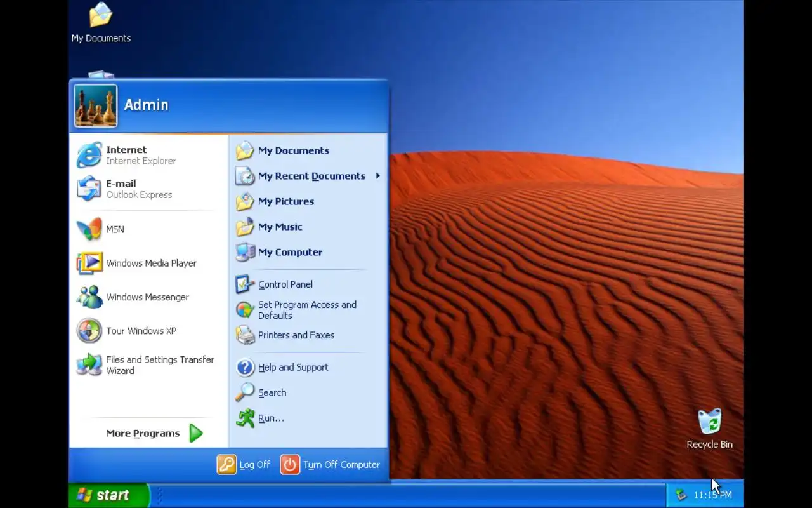Image resolution: width=812 pixels, height=508 pixels.
Task: Click the "My Pictures" label text
Action: coord(286,201)
